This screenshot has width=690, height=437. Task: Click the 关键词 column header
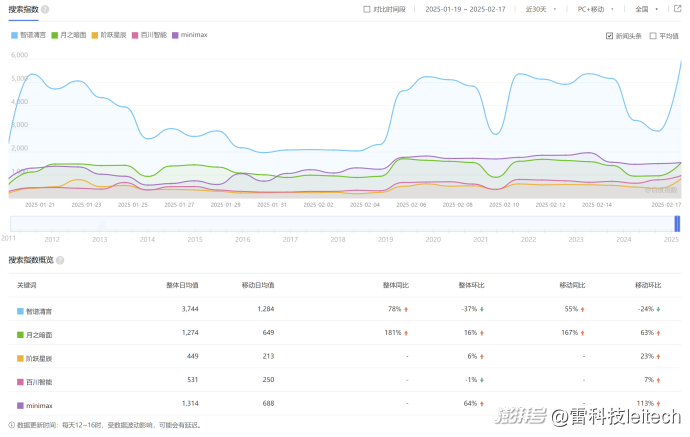coord(26,286)
